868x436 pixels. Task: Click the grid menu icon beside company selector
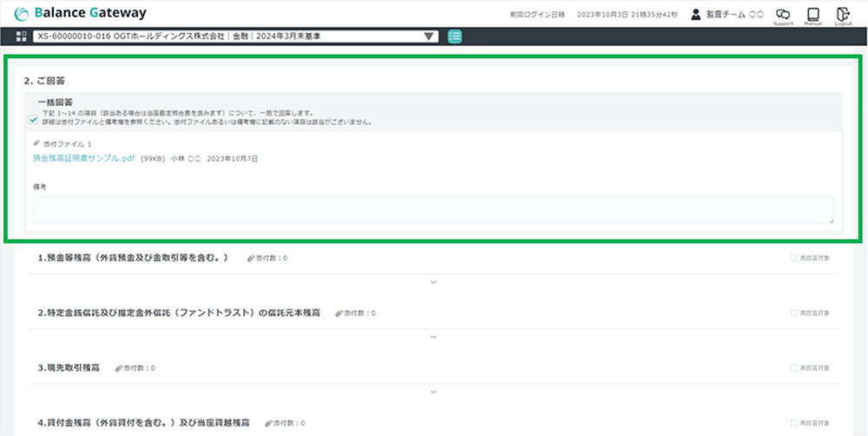[x=22, y=36]
